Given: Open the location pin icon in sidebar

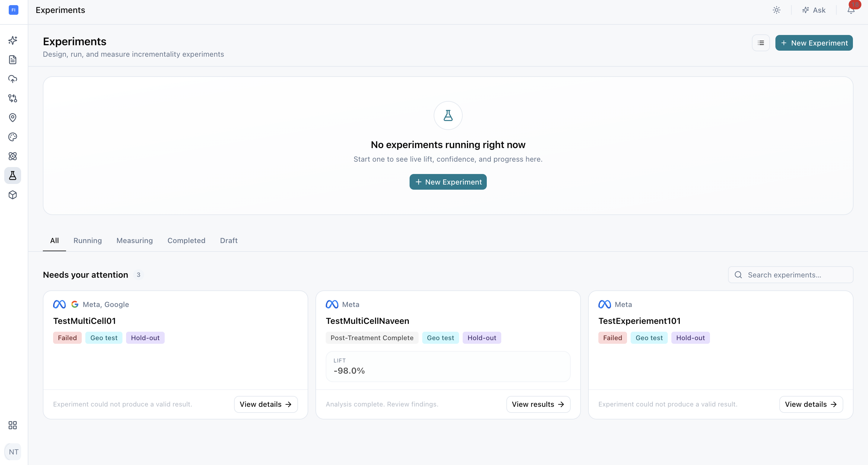Looking at the screenshot, I should click(13, 118).
